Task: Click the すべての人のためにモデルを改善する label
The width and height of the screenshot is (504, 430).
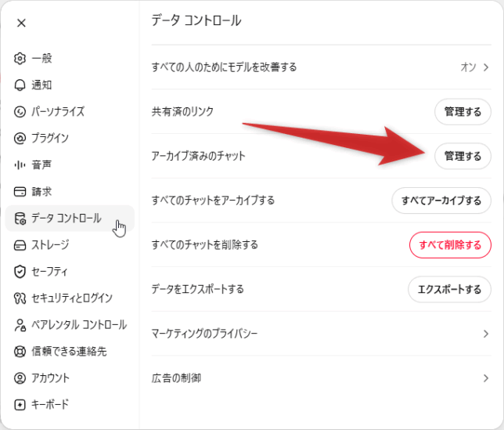Action: [x=224, y=67]
